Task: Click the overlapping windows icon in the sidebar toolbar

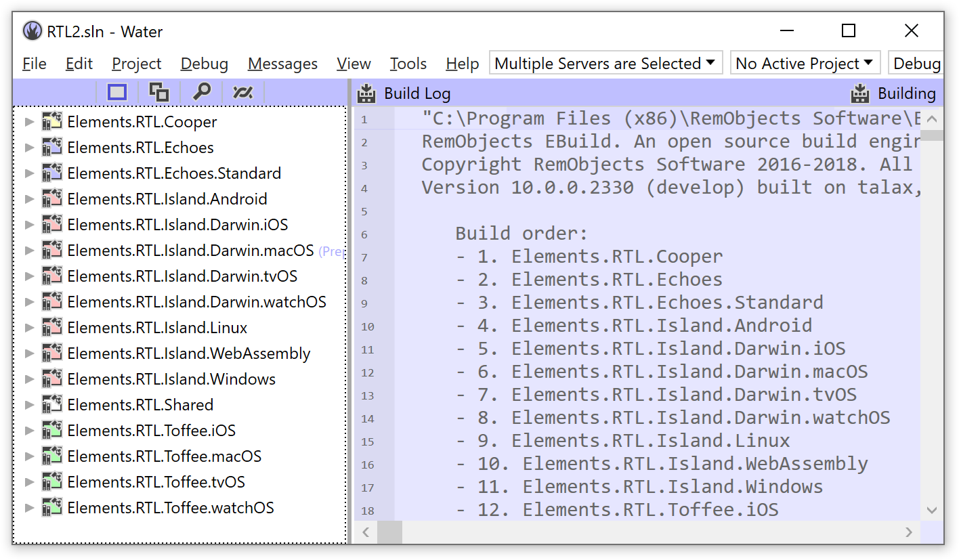Action: point(159,92)
